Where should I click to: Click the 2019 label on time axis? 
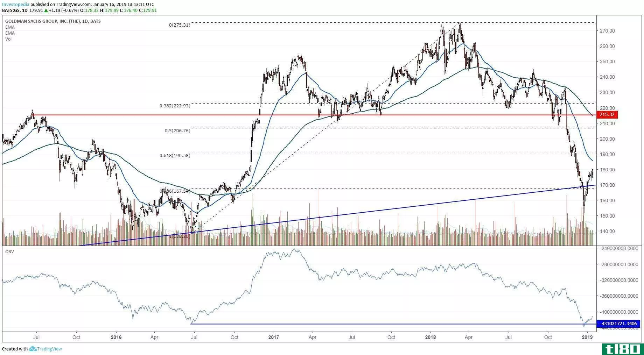point(587,337)
